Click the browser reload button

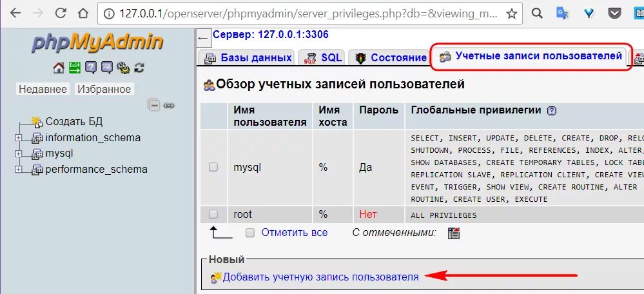pos(61,13)
